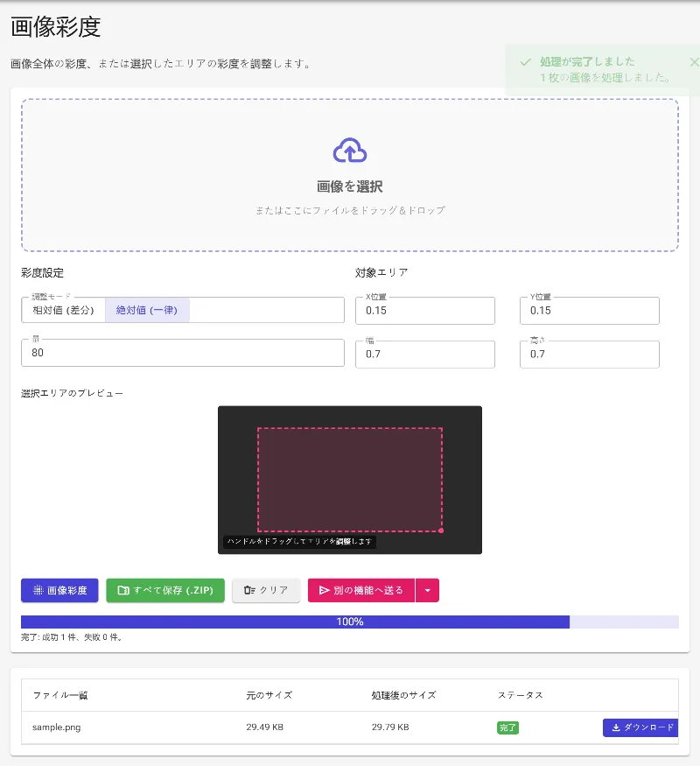Image resolution: width=700 pixels, height=766 pixels.
Task: Click the drag-and-drop hint text
Action: point(350,210)
